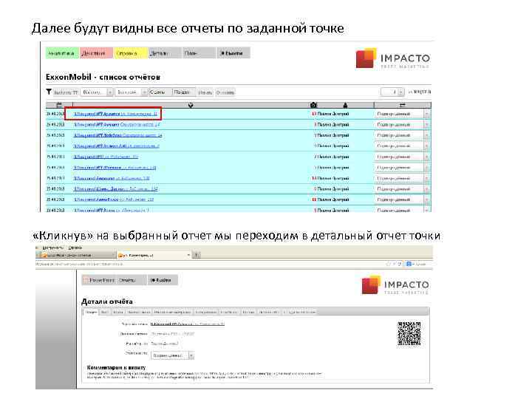The image size is (532, 399).
Task: Open the red-boxed report link in the list
Action: 116,114
